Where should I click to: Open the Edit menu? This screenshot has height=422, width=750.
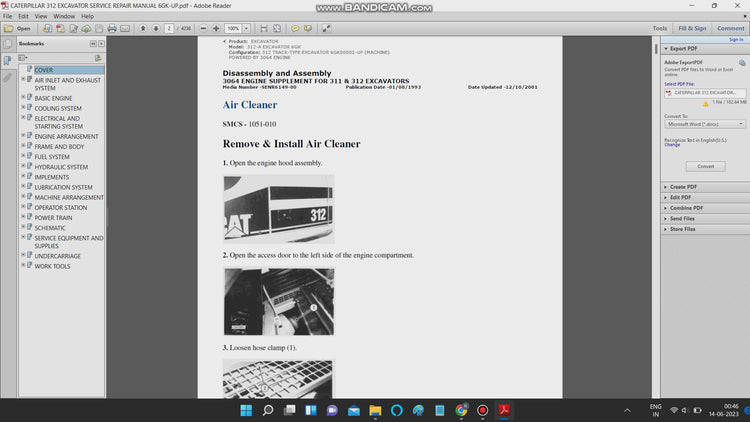coord(23,16)
